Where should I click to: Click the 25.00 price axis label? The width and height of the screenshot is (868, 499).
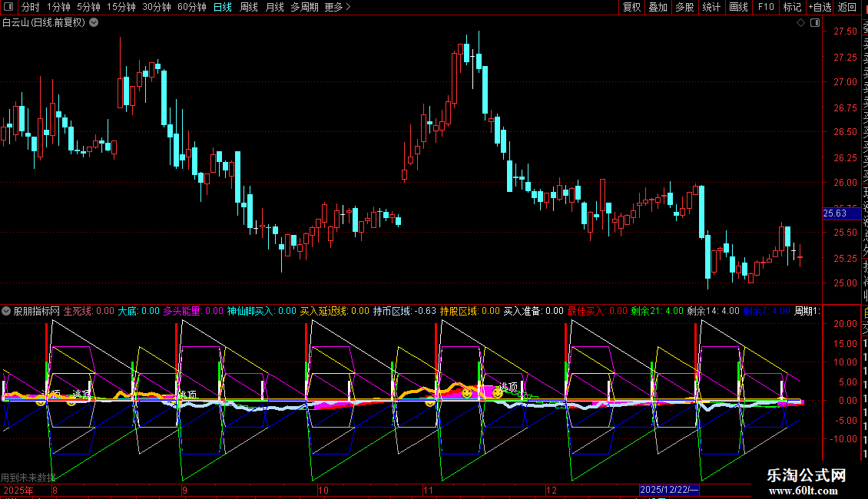(845, 283)
